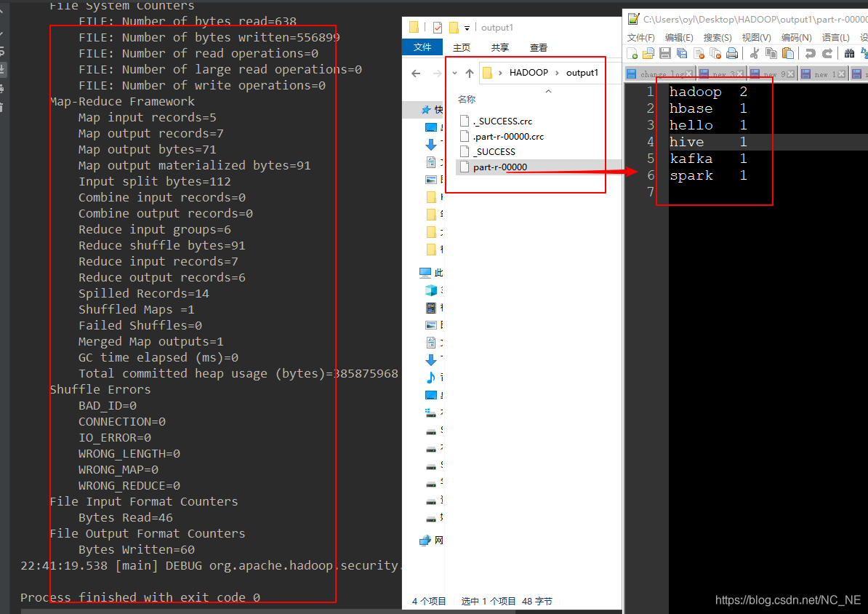Click the Paste clipboard icon in Notepad++

pyautogui.click(x=788, y=53)
